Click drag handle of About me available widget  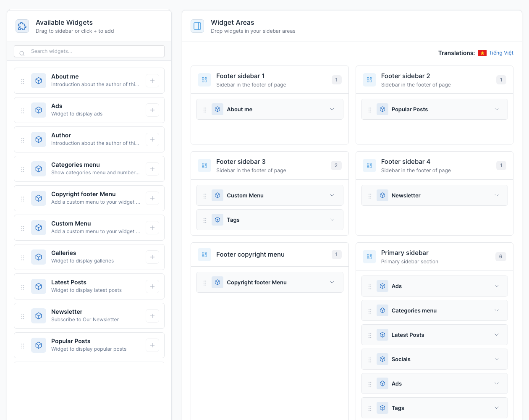click(x=23, y=81)
